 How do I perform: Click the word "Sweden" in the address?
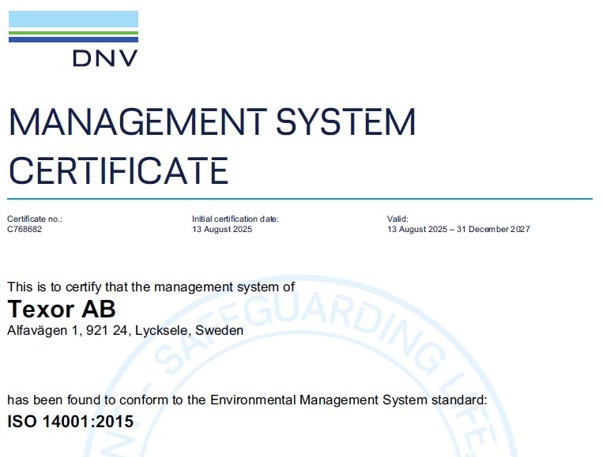219,330
